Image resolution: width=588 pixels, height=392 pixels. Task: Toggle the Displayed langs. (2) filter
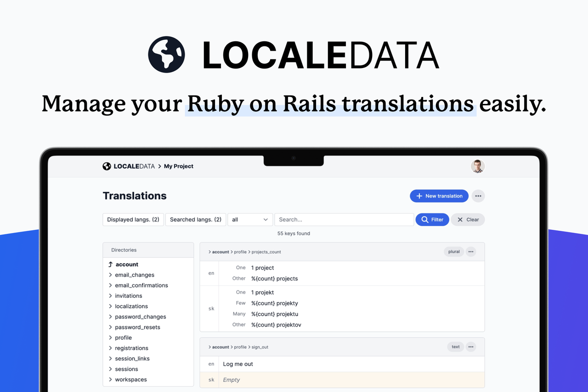[x=133, y=219]
